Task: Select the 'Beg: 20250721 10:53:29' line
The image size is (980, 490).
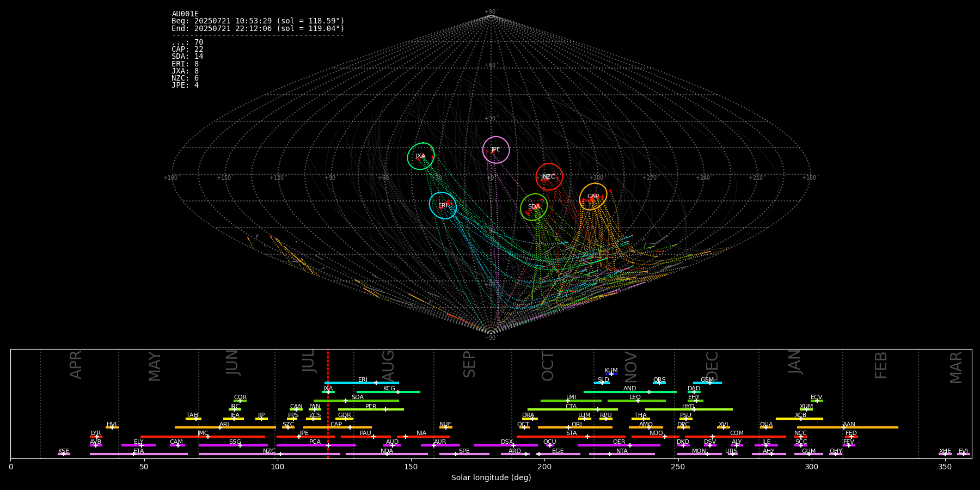Action: (x=258, y=21)
